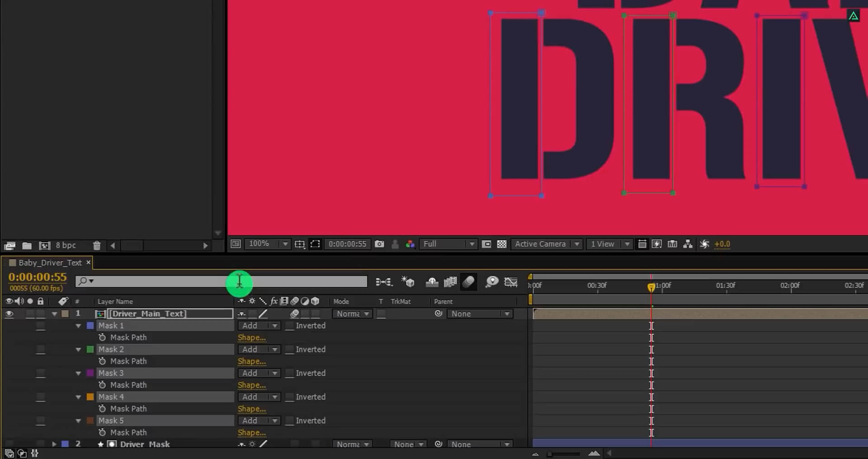Viewport: 868px width, 459px height.
Task: Enable Motion Blur for all layers icon
Action: [468, 282]
